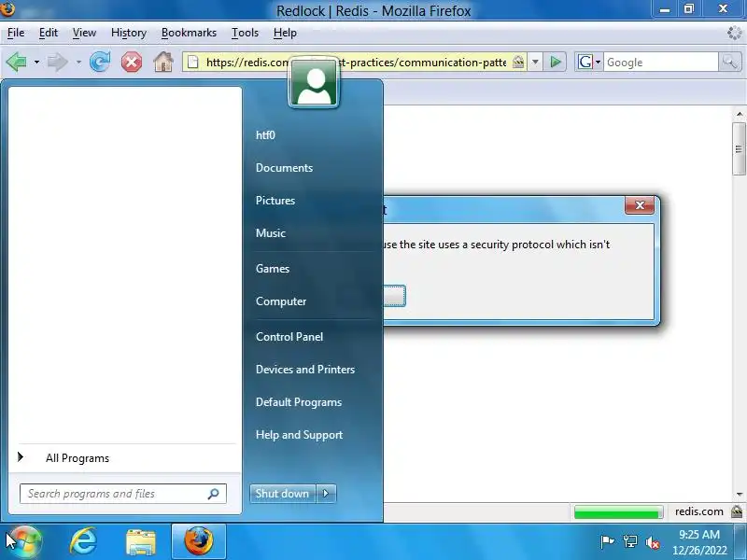The width and height of the screenshot is (747, 560).
Task: Open Help and Support
Action: (x=299, y=435)
